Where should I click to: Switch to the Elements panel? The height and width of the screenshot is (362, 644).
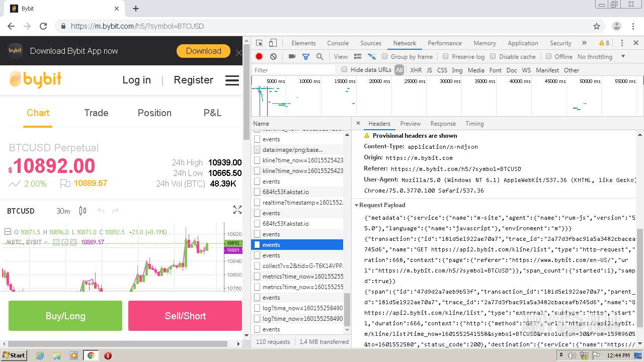click(303, 43)
